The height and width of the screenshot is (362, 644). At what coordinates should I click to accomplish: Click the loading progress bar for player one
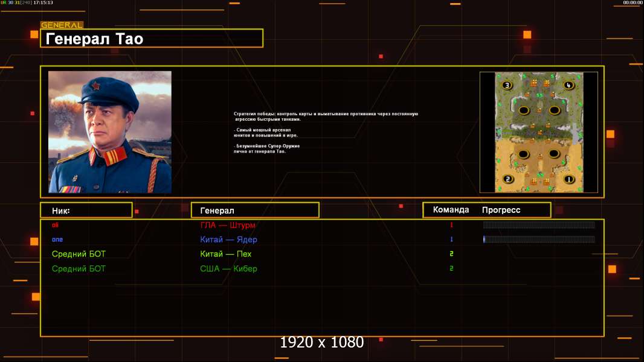[x=539, y=240]
